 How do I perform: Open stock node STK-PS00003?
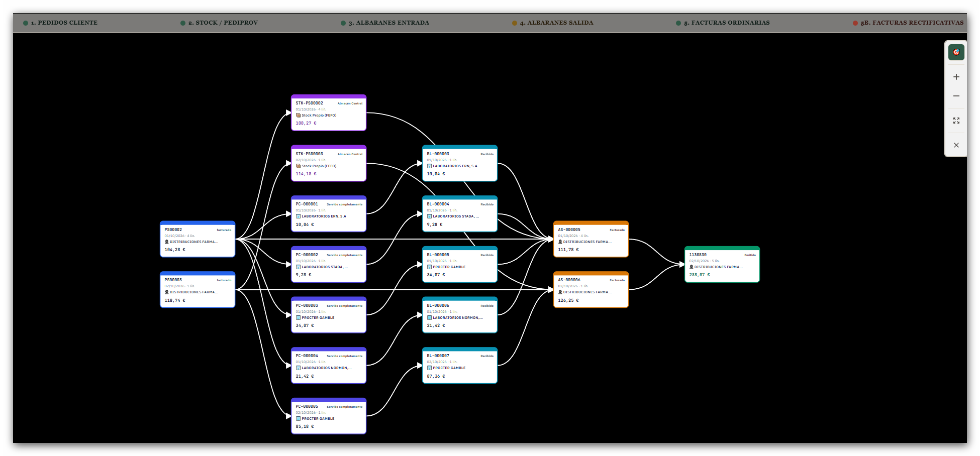(329, 163)
